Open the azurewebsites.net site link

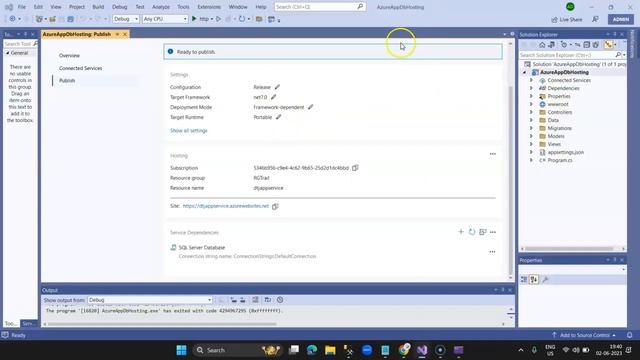point(226,206)
